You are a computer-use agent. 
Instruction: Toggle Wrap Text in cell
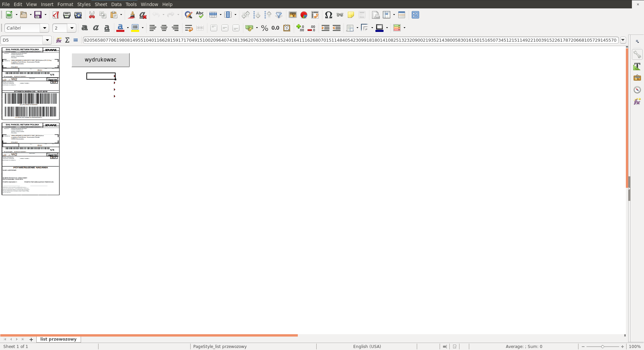click(189, 28)
